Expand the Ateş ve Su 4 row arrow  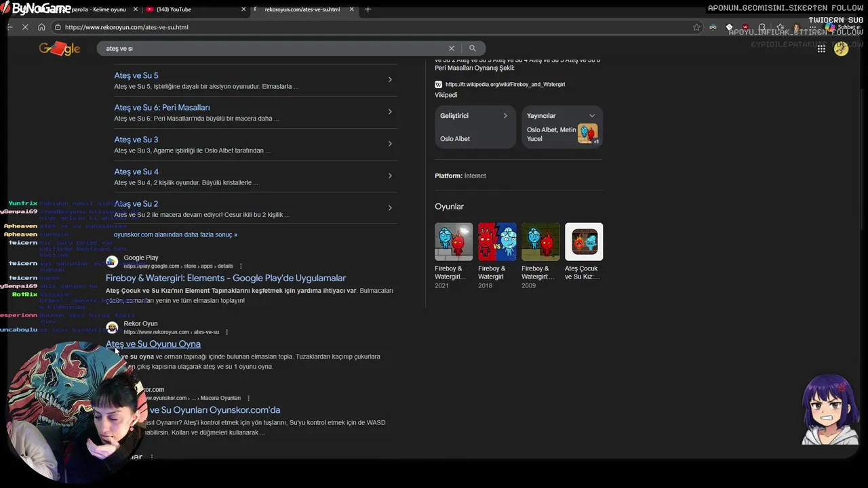[390, 176]
